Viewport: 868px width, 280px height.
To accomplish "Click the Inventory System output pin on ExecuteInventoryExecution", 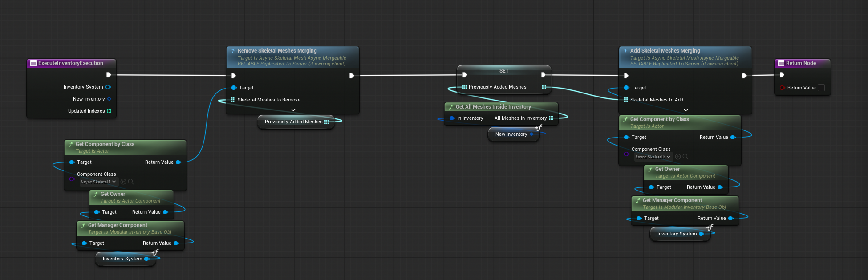I will (x=108, y=87).
